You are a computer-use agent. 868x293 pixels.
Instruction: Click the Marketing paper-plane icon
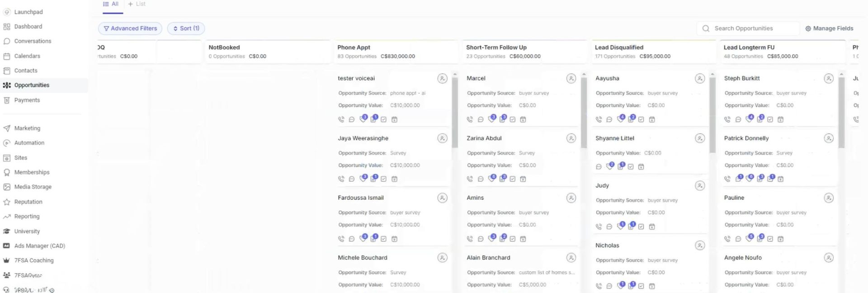coord(7,128)
